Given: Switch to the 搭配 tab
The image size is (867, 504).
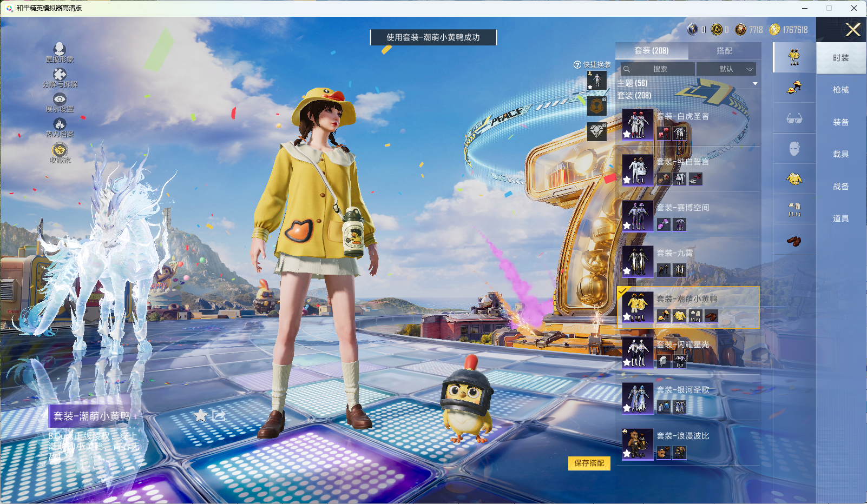Looking at the screenshot, I should point(725,51).
